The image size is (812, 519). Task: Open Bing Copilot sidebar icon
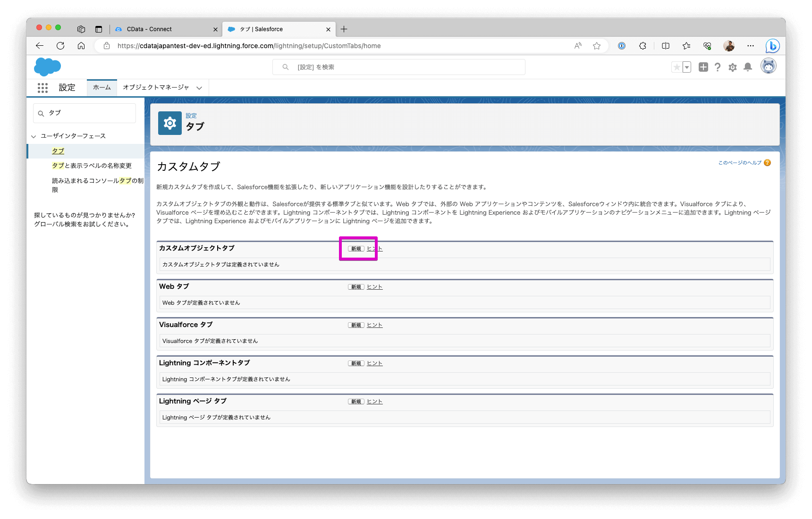tap(772, 46)
